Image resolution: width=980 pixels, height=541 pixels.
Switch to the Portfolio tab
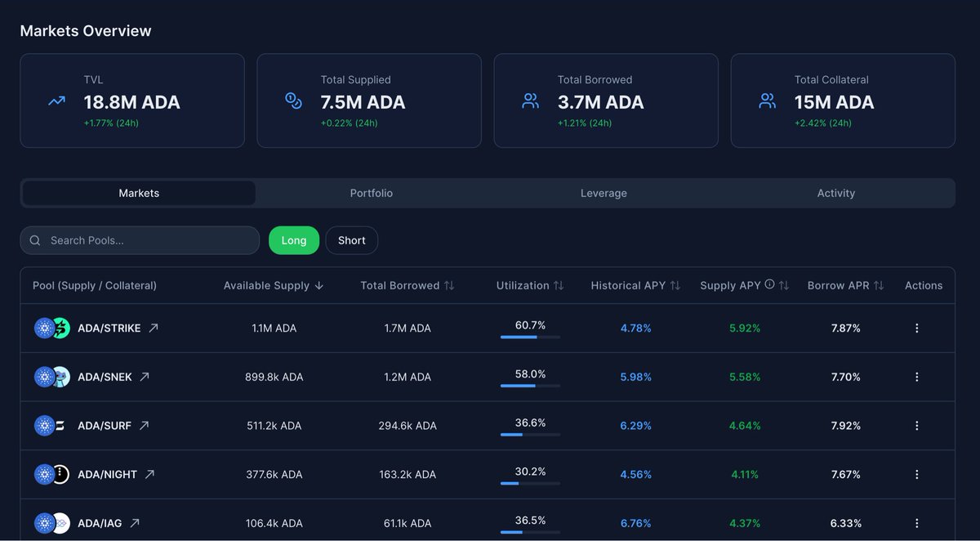pos(372,193)
